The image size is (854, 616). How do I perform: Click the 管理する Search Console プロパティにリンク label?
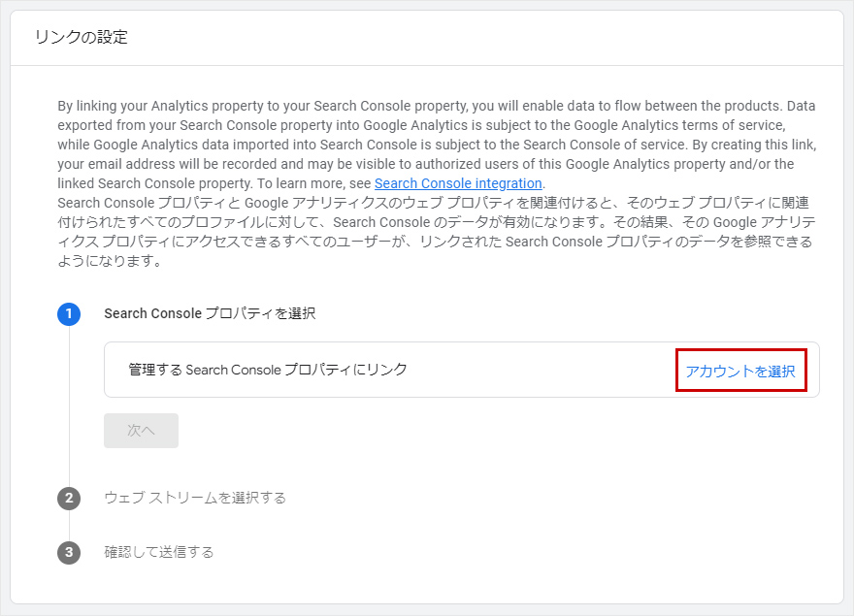tap(268, 370)
